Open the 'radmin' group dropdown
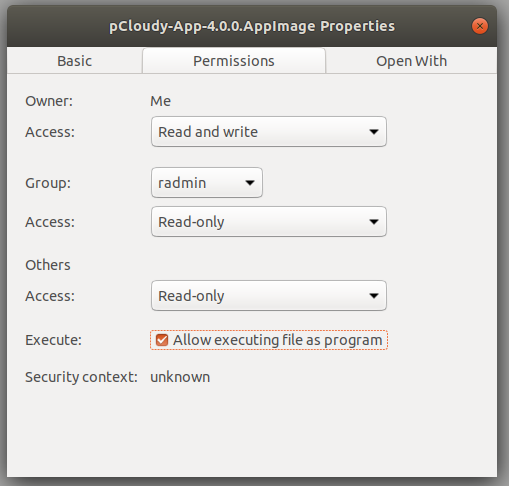This screenshot has width=509, height=486. (207, 183)
